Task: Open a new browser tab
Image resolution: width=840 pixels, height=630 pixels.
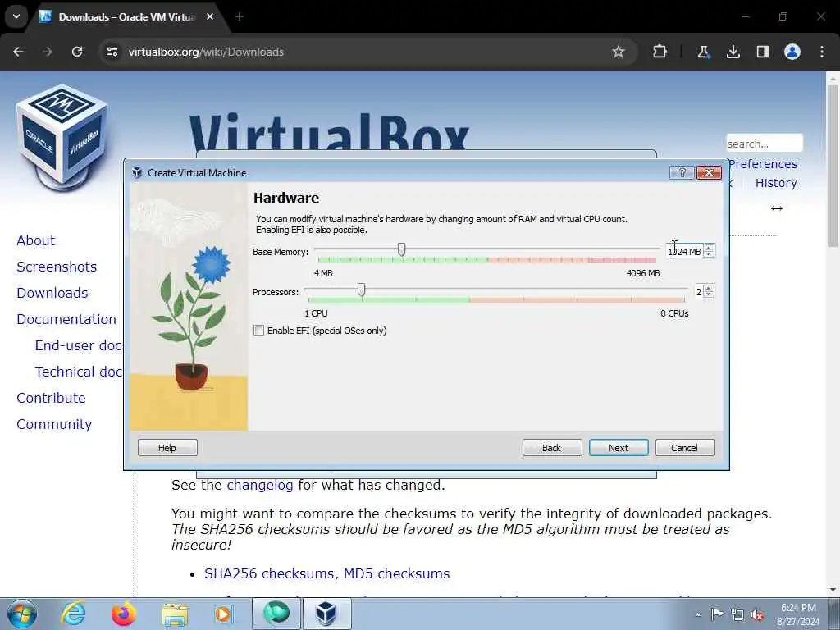Action: click(240, 16)
